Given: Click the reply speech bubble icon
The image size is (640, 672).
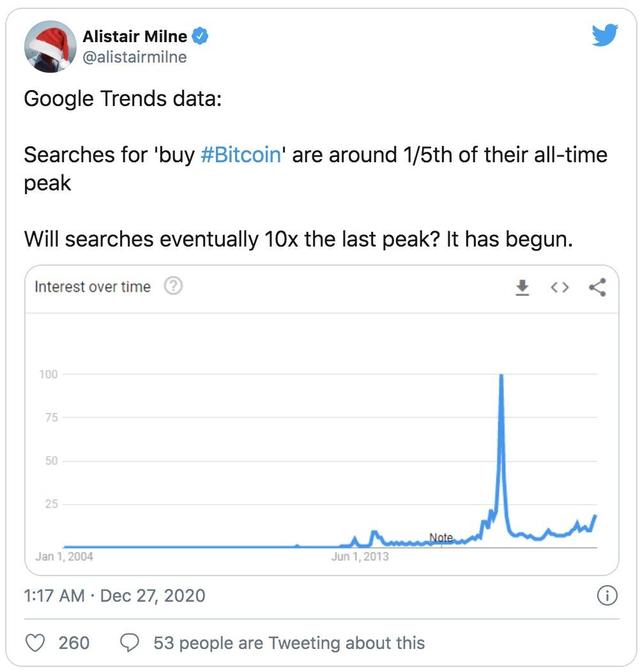Looking at the screenshot, I should 130,642.
